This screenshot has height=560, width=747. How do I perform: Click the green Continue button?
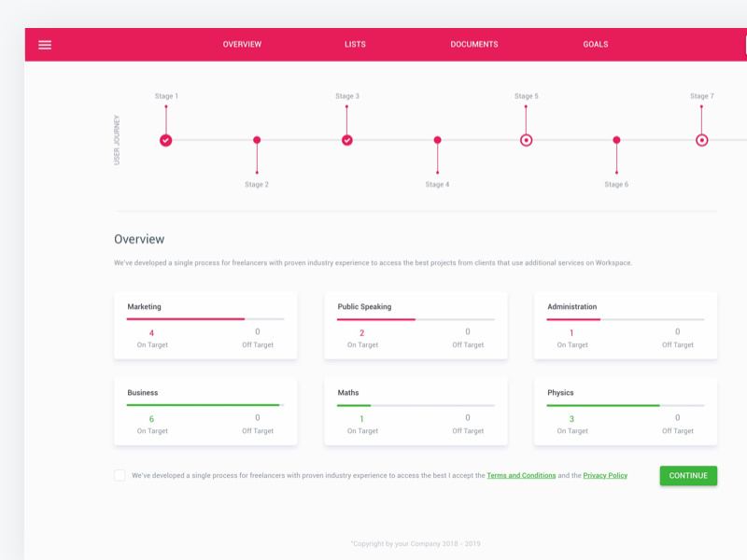click(688, 476)
